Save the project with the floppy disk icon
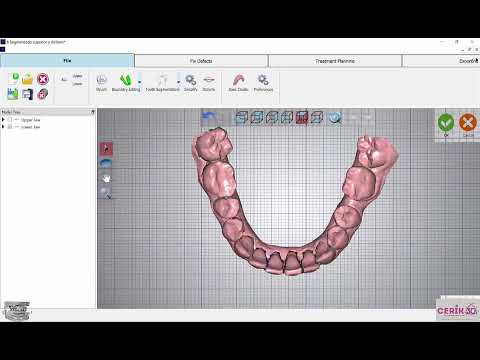Screen dimensions: 480x360 (x=27, y=94)
